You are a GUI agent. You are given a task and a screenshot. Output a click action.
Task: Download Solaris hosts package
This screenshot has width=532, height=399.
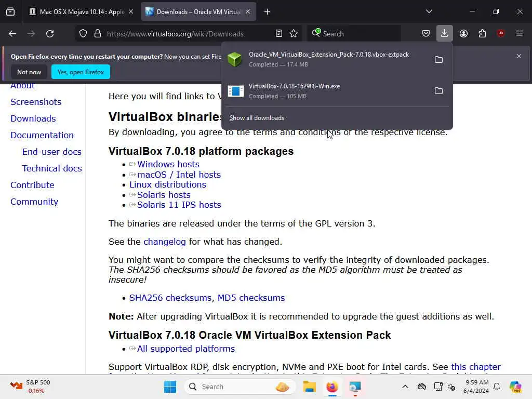click(x=164, y=195)
